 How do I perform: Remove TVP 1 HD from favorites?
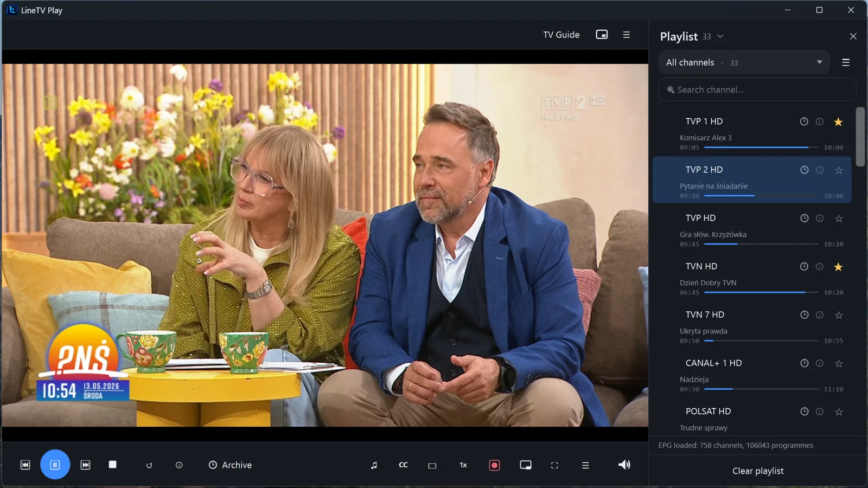(x=838, y=122)
